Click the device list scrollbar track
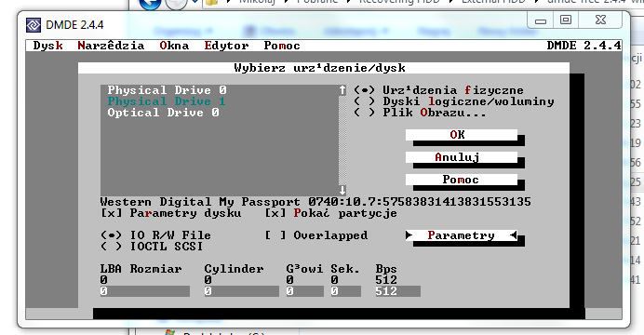The height and width of the screenshot is (335, 644). pos(342,140)
